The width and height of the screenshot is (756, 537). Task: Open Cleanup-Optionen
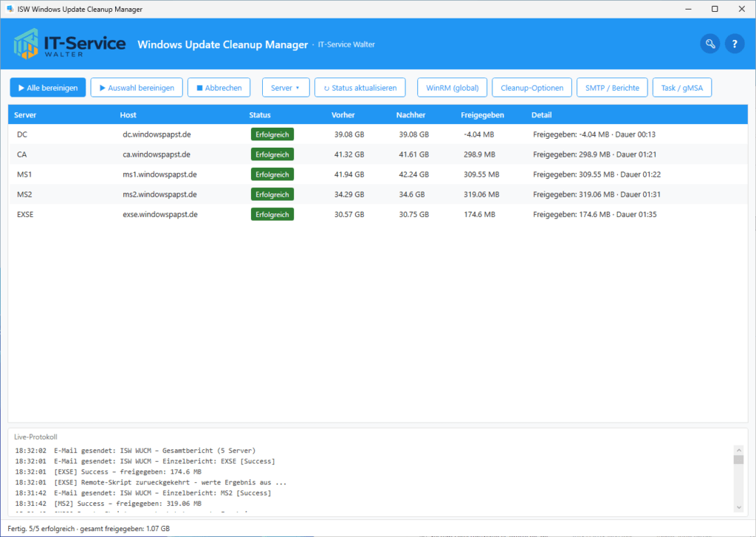point(532,88)
